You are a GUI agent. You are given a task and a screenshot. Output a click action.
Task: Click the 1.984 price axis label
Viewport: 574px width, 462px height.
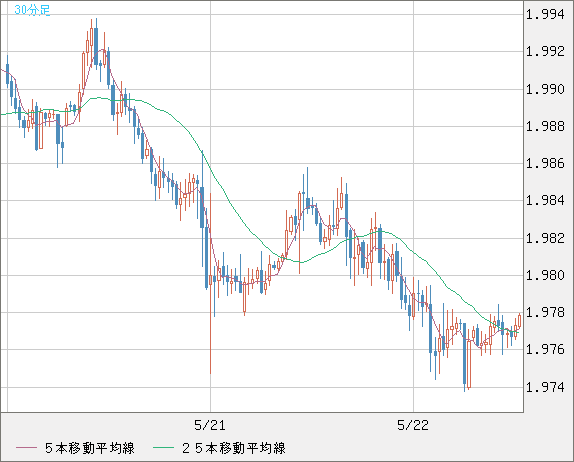tap(545, 201)
